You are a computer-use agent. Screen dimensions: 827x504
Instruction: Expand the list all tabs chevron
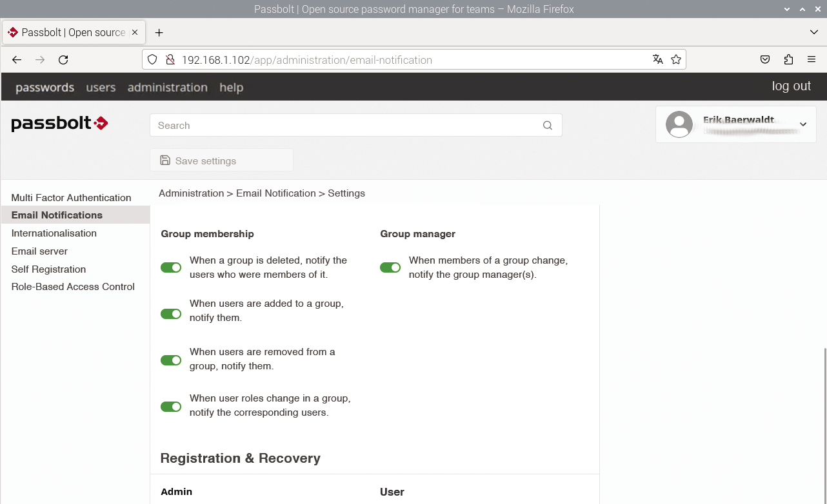pyautogui.click(x=813, y=32)
